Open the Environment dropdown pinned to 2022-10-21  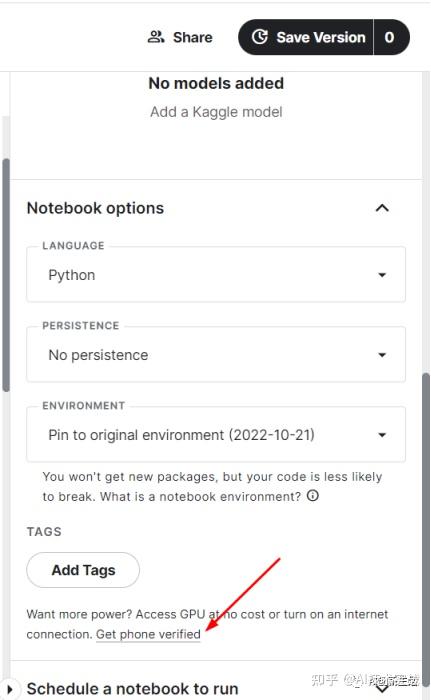216,434
